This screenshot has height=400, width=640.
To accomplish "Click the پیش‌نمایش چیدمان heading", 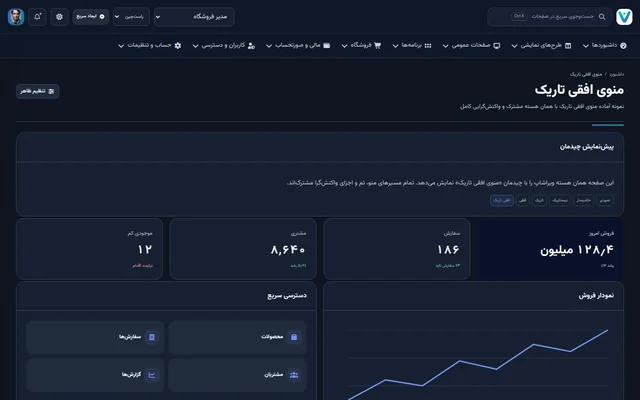I will click(x=587, y=147).
